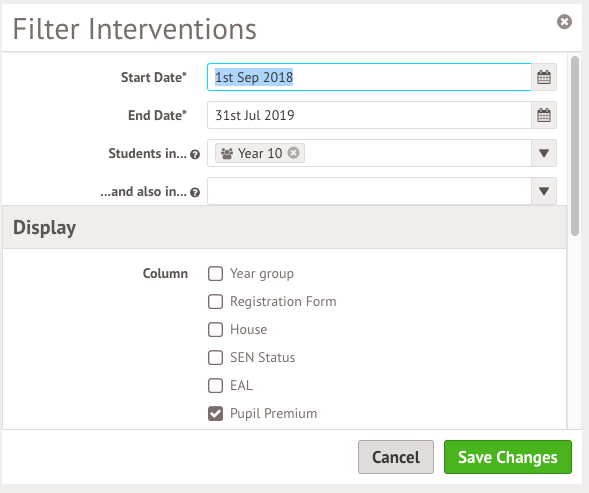Tick the EAL checkbox
This screenshot has width=589, height=493.
[x=215, y=386]
